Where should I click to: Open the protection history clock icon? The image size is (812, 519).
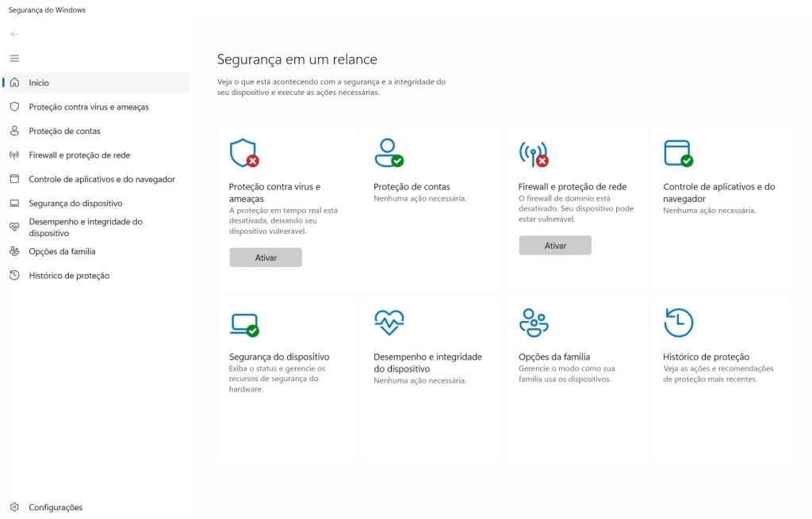pyautogui.click(x=678, y=322)
